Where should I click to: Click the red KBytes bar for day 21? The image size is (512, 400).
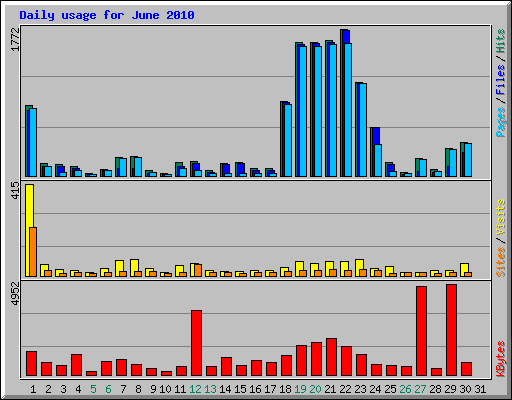point(331,357)
